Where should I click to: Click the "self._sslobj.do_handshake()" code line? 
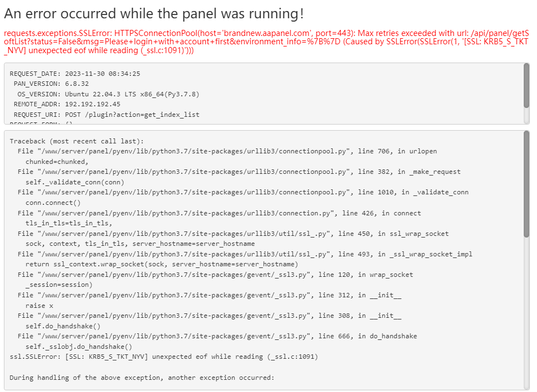[79, 347]
